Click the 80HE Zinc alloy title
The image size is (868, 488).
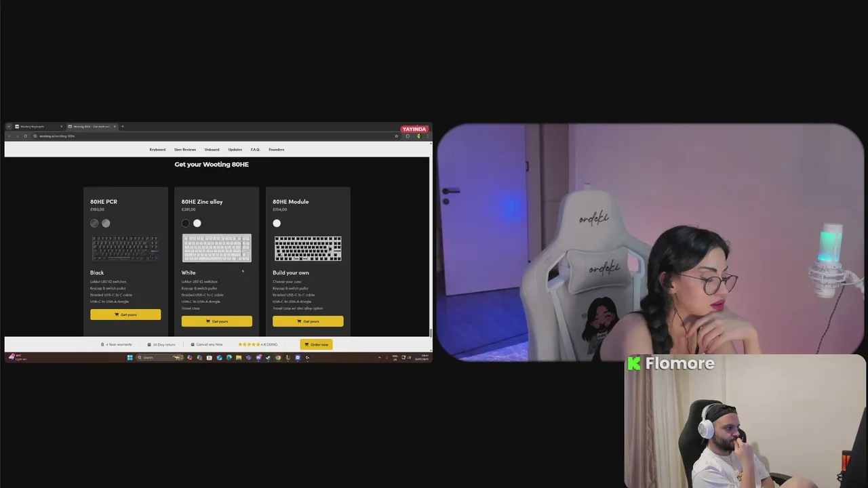202,201
